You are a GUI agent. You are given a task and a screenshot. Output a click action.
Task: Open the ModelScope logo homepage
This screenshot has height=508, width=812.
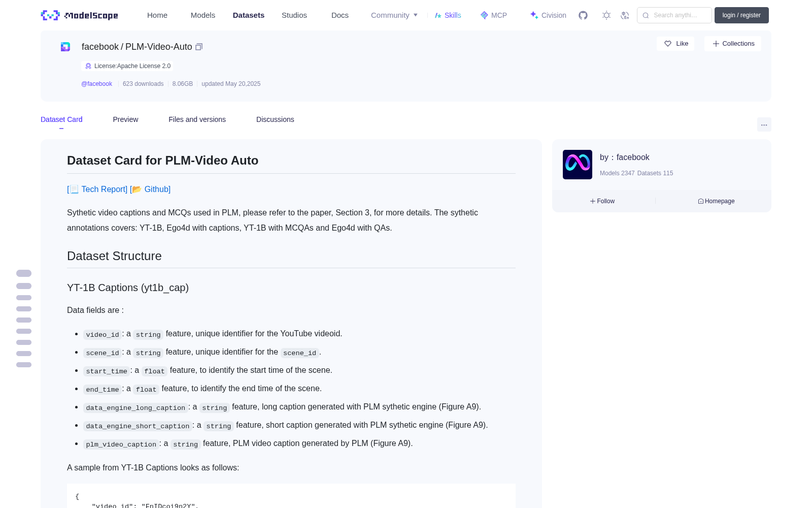[80, 15]
